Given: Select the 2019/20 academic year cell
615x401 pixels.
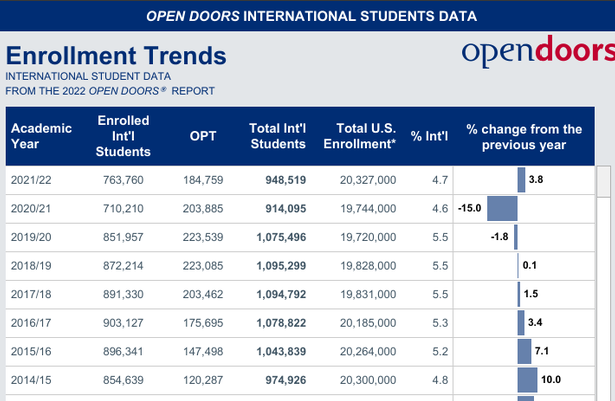Looking at the screenshot, I should click(x=30, y=237).
